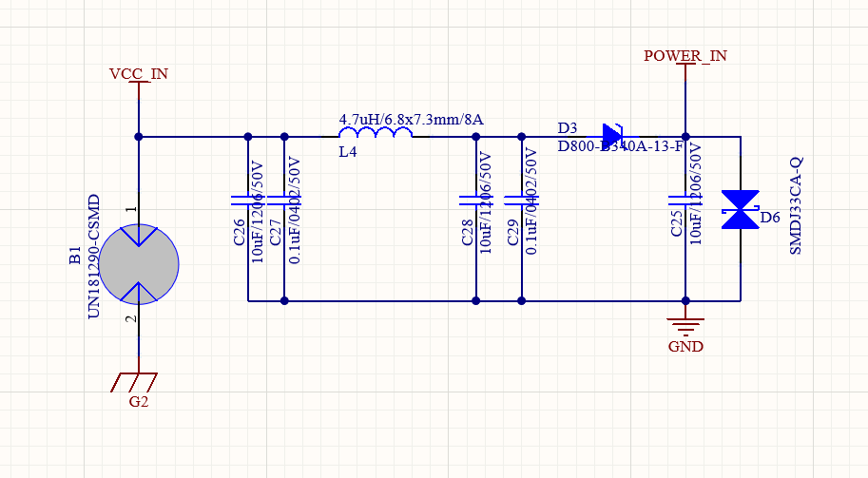Select the D3 Schottky diode symbol

coord(612,136)
